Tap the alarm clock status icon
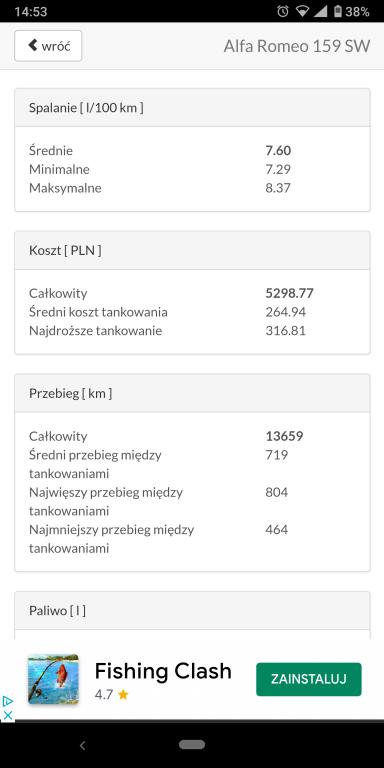Screen dimensions: 384x768 click(283, 11)
